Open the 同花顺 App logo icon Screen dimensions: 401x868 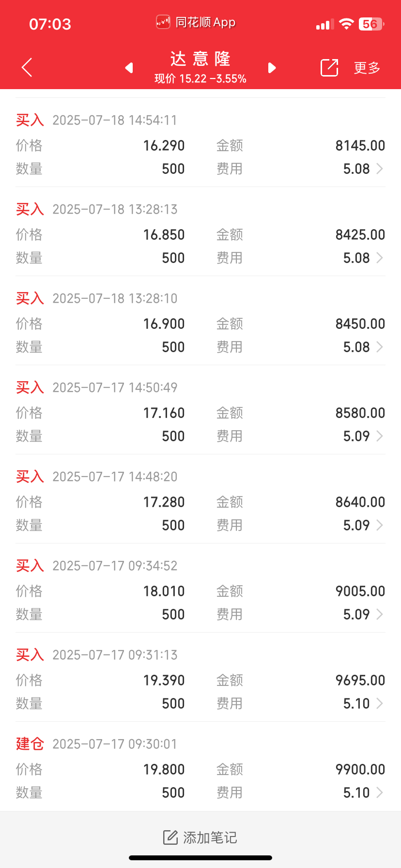pos(163,22)
